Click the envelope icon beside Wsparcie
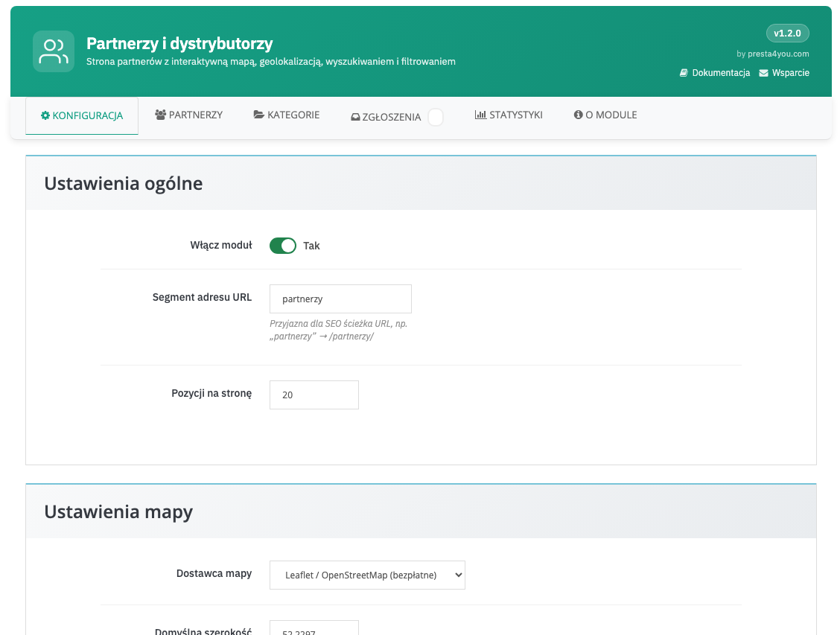Screen dimensions: 840x635 [763, 73]
